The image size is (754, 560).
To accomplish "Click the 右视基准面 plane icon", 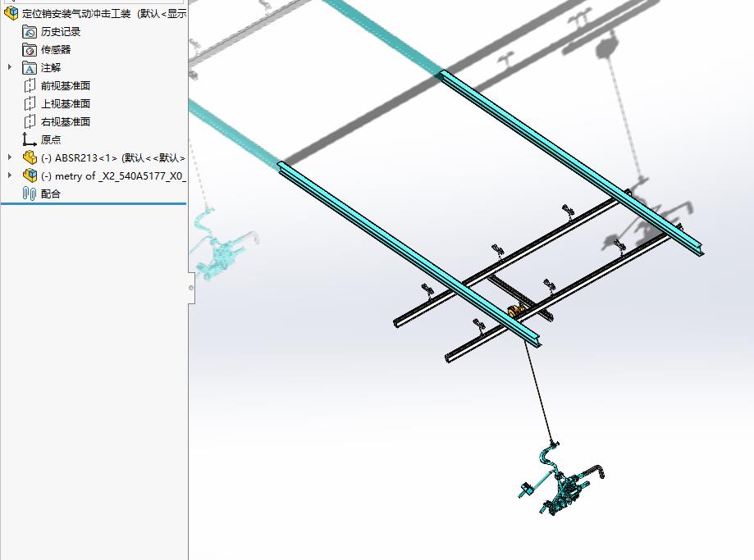I will tap(30, 121).
